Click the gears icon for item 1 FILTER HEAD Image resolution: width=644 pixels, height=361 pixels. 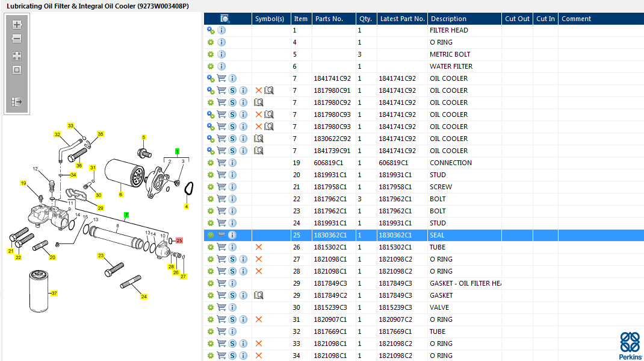[x=211, y=30]
